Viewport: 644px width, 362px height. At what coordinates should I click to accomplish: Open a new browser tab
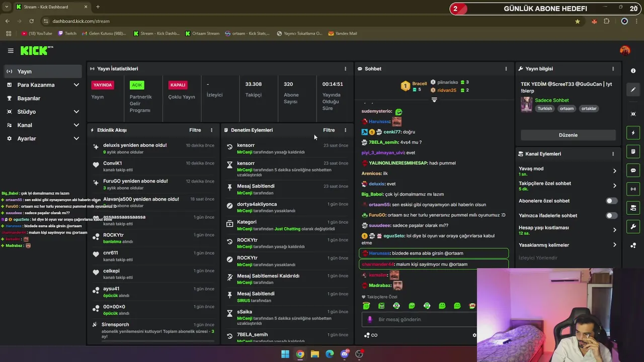[98, 7]
